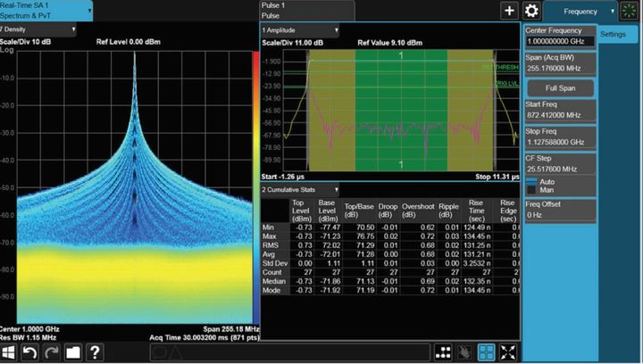This screenshot has width=643, height=364.
Task: Click the Windows start icon
Action: coord(9,352)
